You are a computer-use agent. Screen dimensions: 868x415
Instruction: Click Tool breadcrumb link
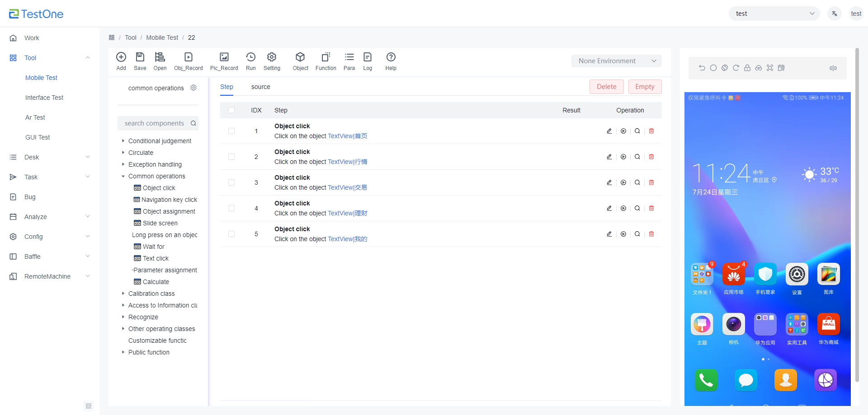click(131, 37)
